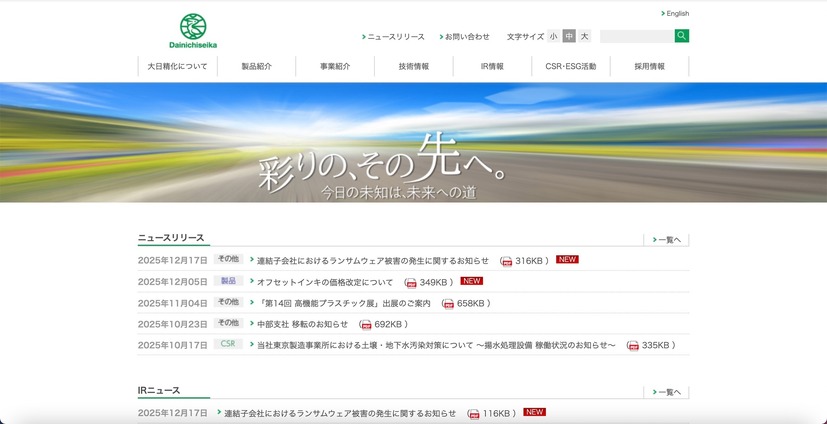This screenshot has height=424, width=827.
Task: Open PDF icon for 中部支社 移転 692KB item
Action: pyautogui.click(x=366, y=324)
